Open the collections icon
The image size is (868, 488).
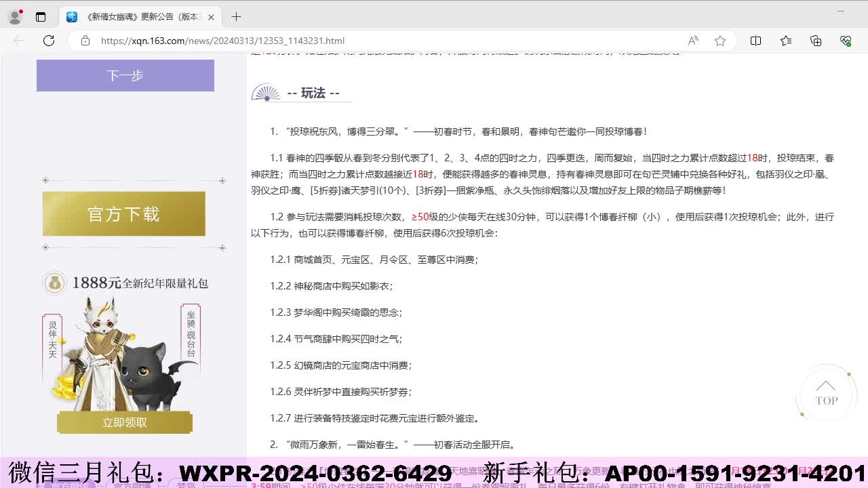tap(816, 41)
